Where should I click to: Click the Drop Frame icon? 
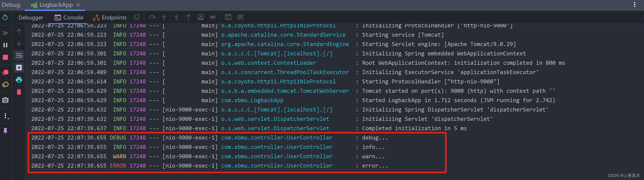200,17
